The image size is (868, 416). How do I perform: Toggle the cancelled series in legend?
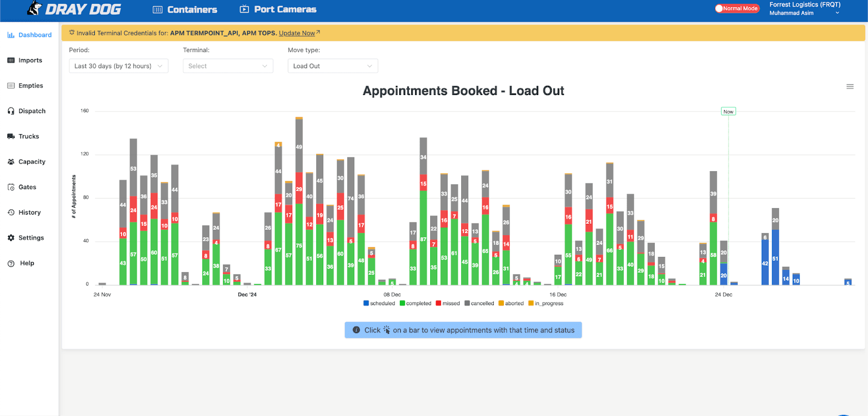click(479, 304)
